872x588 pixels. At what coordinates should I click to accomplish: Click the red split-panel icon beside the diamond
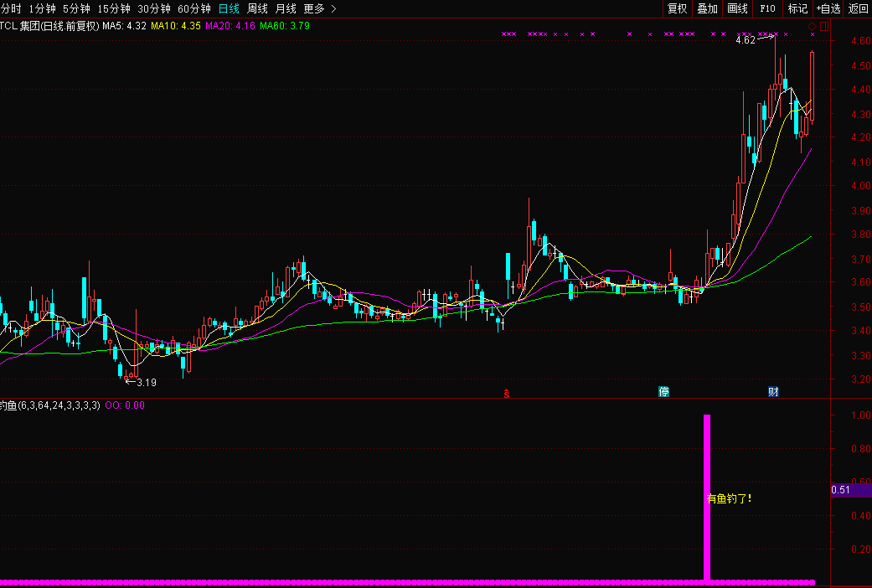824,26
